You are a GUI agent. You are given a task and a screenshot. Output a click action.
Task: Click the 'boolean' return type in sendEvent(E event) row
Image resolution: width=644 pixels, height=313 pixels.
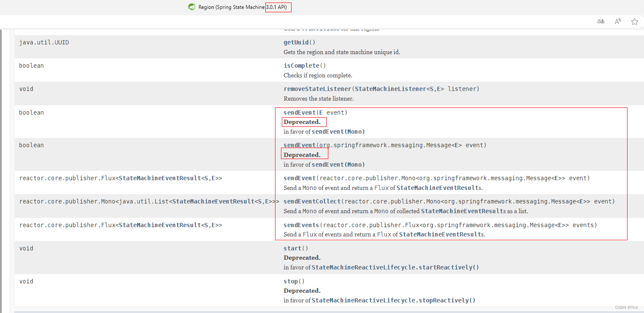31,113
